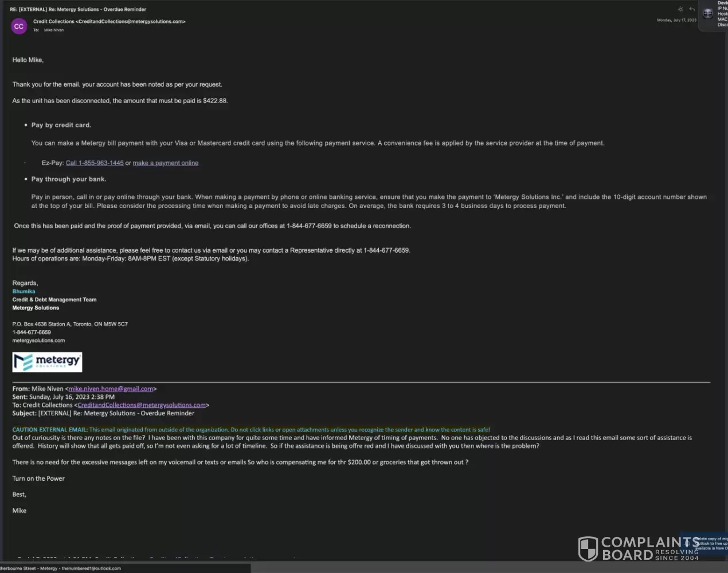Click the reply arrow icon
Viewport: 728px width, 573px height.
coord(692,9)
